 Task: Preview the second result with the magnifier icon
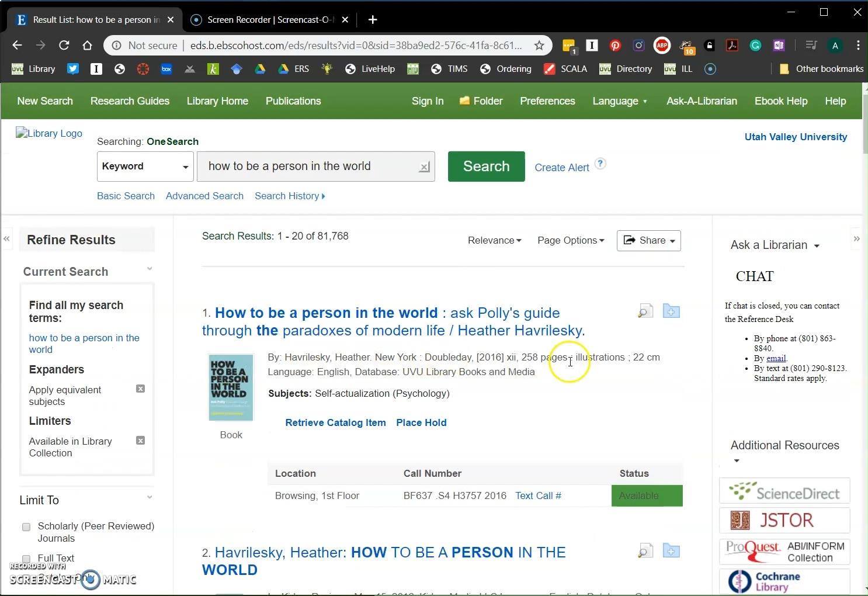[x=645, y=550]
